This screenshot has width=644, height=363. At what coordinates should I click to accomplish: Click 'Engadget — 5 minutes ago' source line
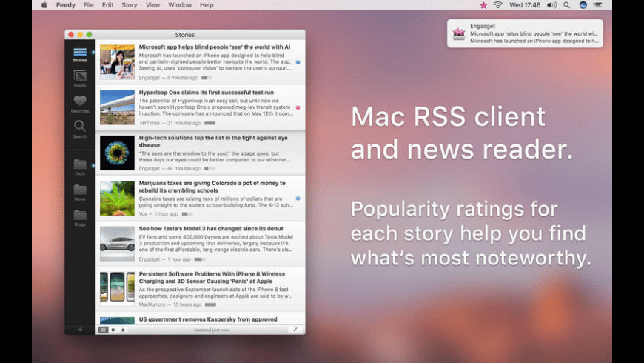pos(168,78)
